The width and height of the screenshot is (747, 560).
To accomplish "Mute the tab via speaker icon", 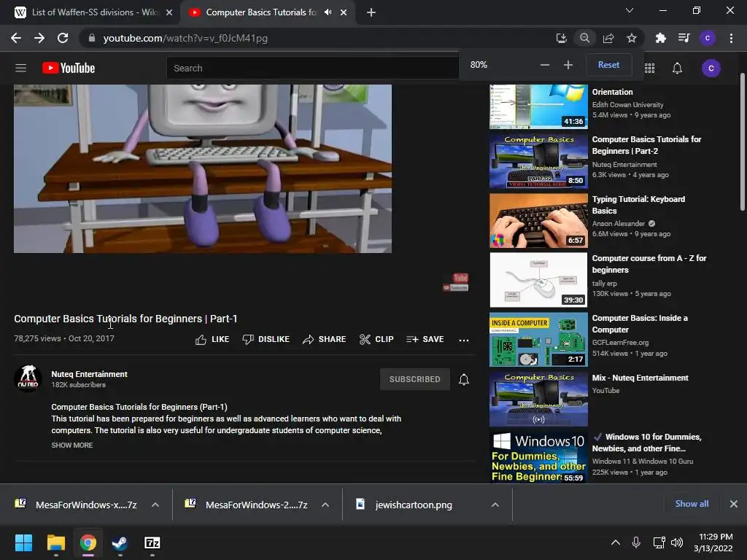I will [328, 12].
